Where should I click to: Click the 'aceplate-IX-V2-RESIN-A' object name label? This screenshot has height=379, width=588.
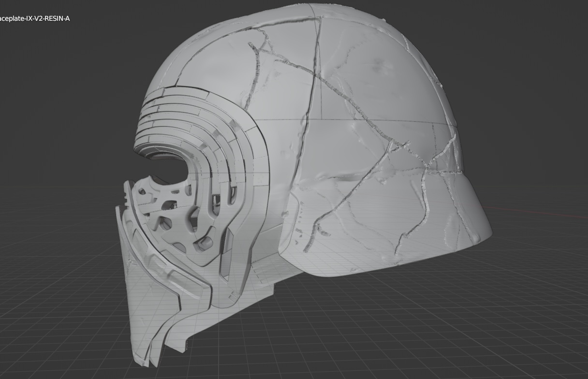35,18
